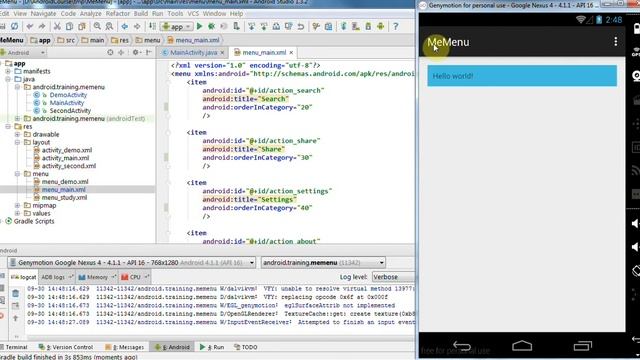Tap the emulator Back button
The width and height of the screenshot is (640, 360).
[x=462, y=346]
